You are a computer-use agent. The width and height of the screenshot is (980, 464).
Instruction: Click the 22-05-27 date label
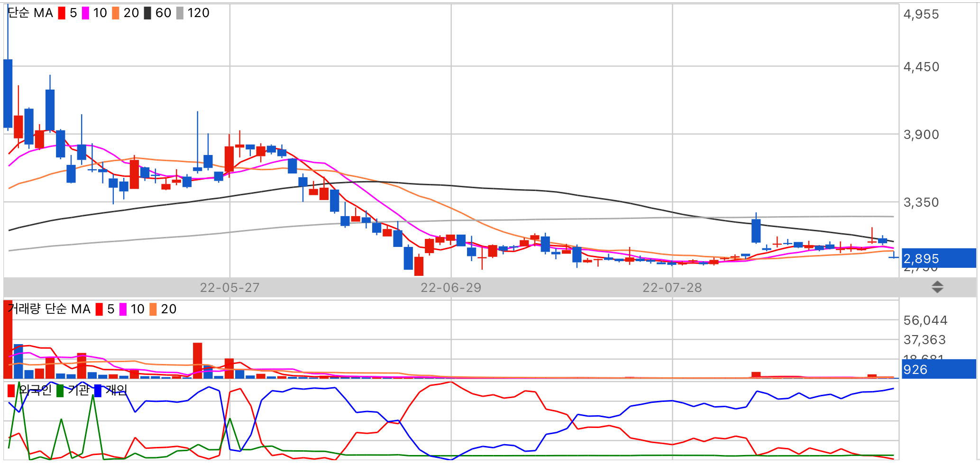click(x=229, y=288)
